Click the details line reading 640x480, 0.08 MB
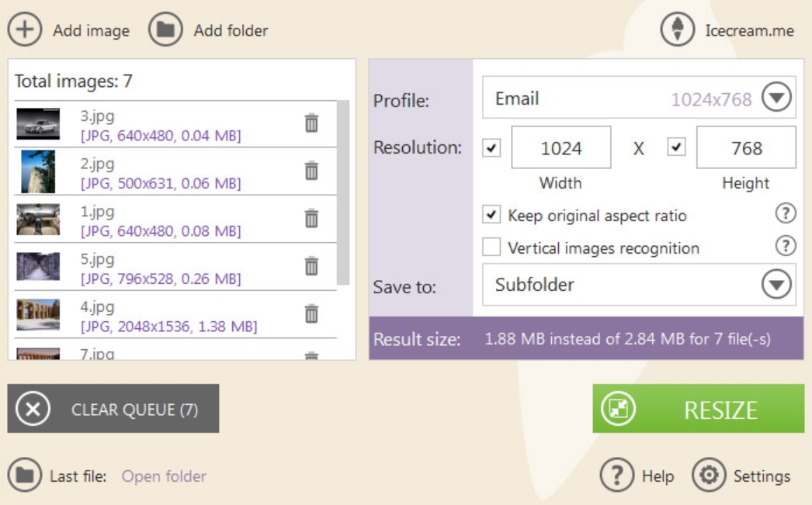This screenshot has height=505, width=812. click(161, 231)
